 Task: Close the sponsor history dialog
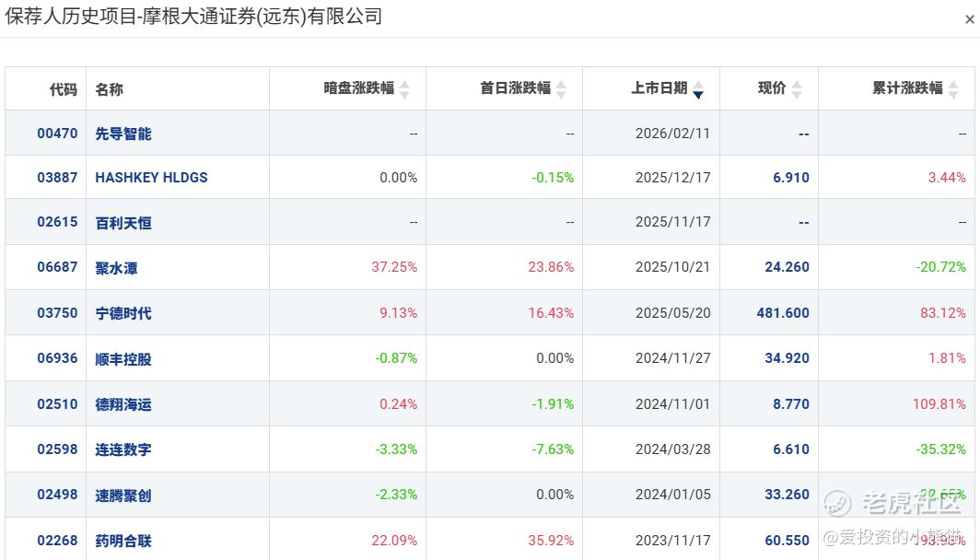pos(969,19)
